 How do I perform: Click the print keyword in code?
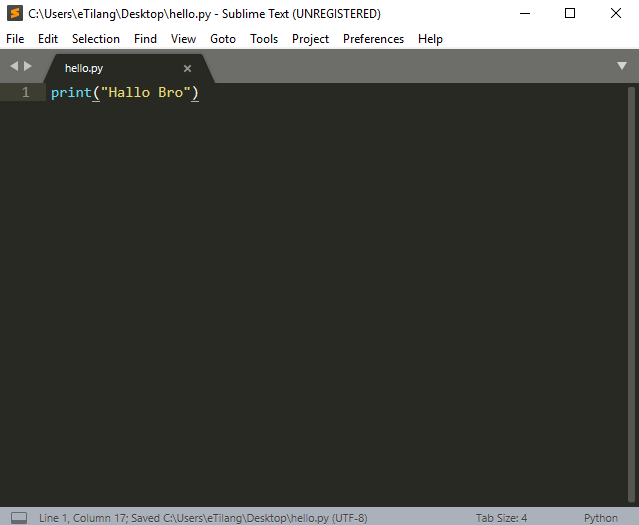(71, 93)
